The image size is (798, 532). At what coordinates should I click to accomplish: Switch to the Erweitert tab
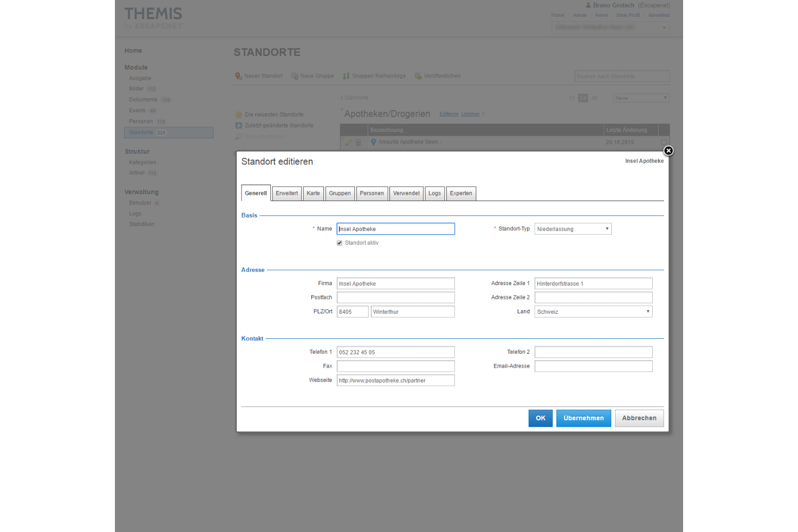(287, 194)
